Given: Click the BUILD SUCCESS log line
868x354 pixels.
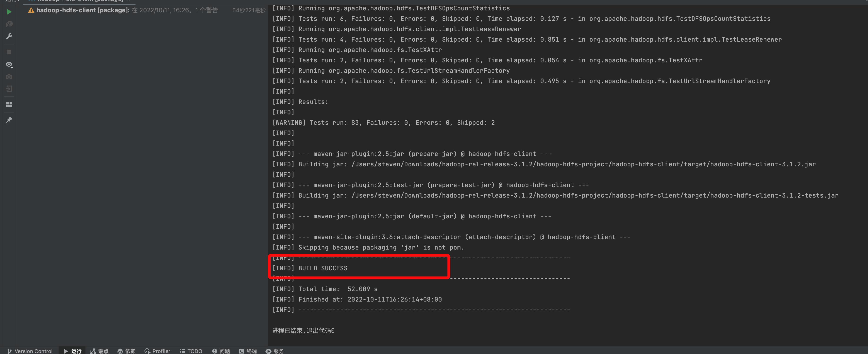Looking at the screenshot, I should coord(310,268).
